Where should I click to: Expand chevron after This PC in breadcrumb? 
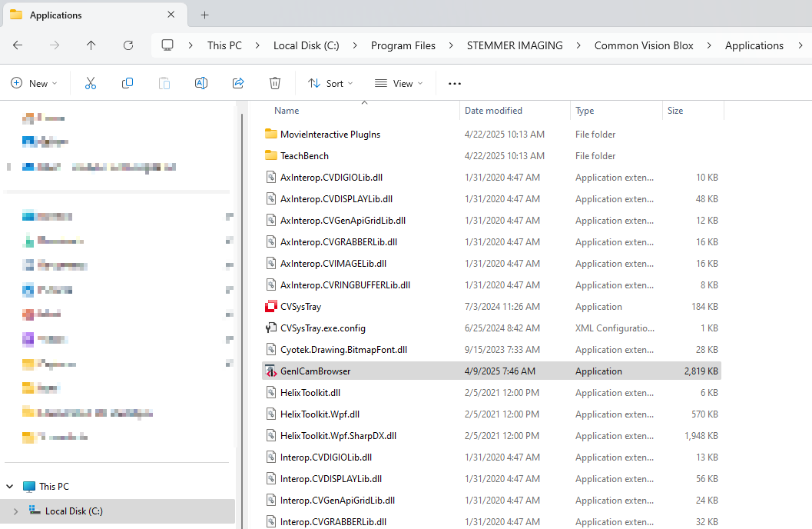[x=257, y=45]
